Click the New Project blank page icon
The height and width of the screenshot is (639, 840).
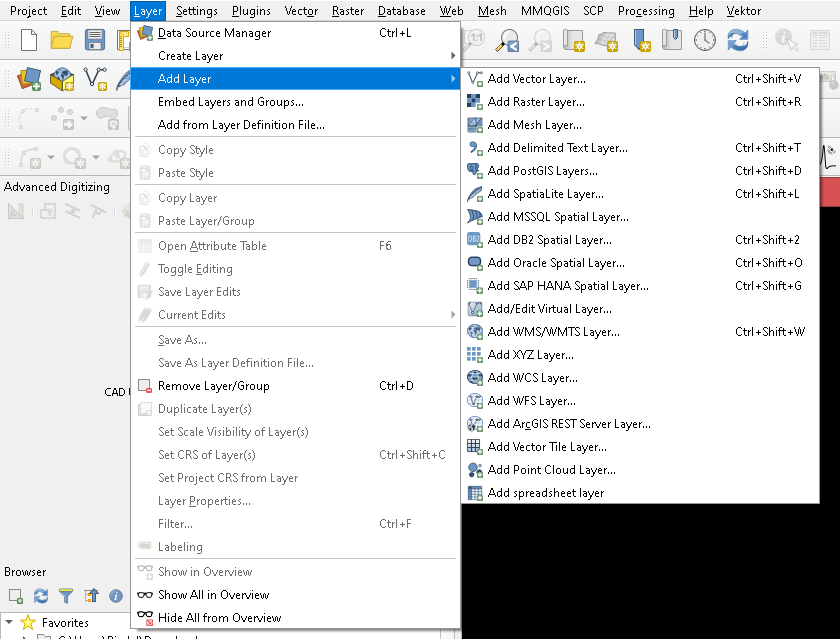(29, 40)
